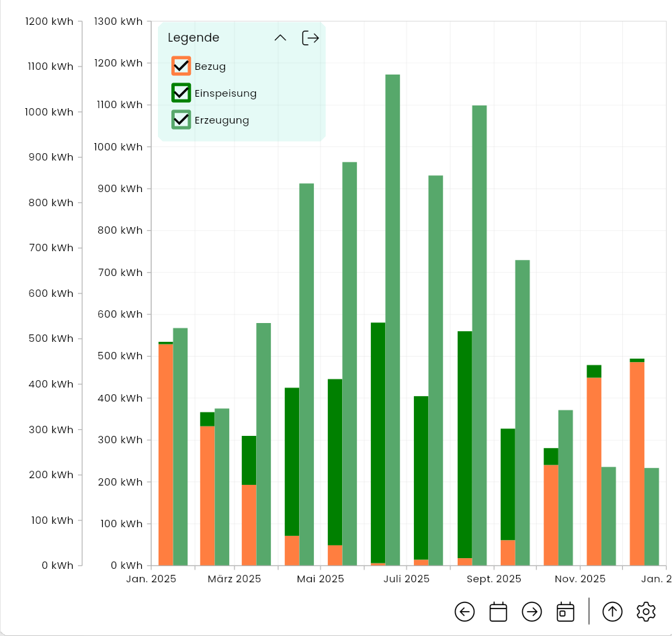Open chart settings gear
This screenshot has height=636, width=672.
[x=646, y=612]
